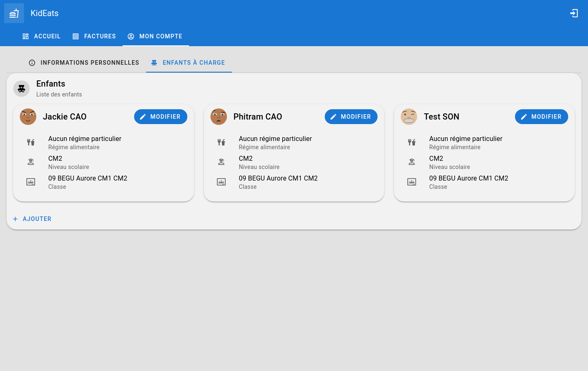Click school level icon in Test SON card
Screen dimensions: 588x371
(x=412, y=162)
